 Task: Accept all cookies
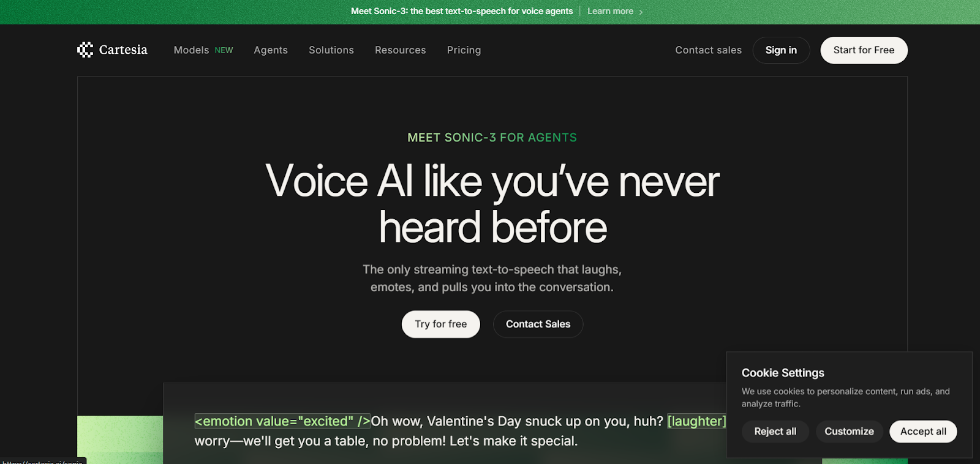923,432
